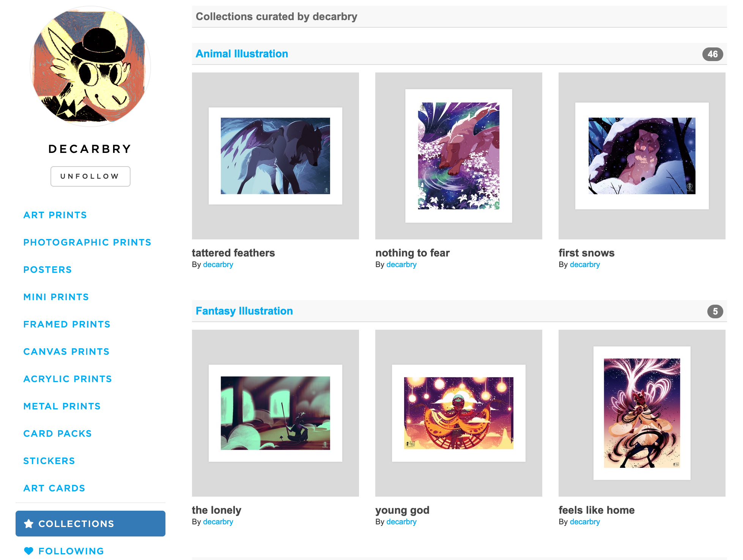Click the 46 count badge
743x560 pixels.
712,54
